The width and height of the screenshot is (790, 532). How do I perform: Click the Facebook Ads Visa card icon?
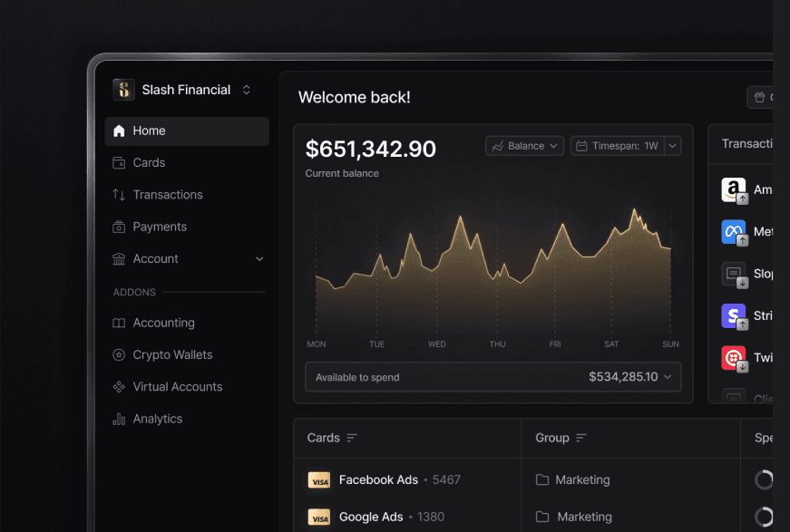click(x=319, y=480)
